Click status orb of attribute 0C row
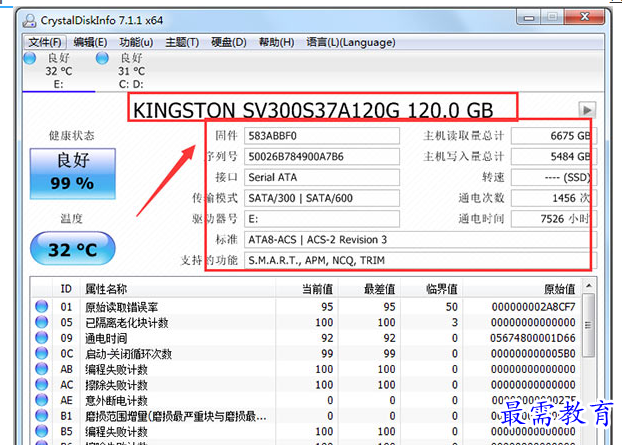This screenshot has width=622, height=445. tap(41, 353)
